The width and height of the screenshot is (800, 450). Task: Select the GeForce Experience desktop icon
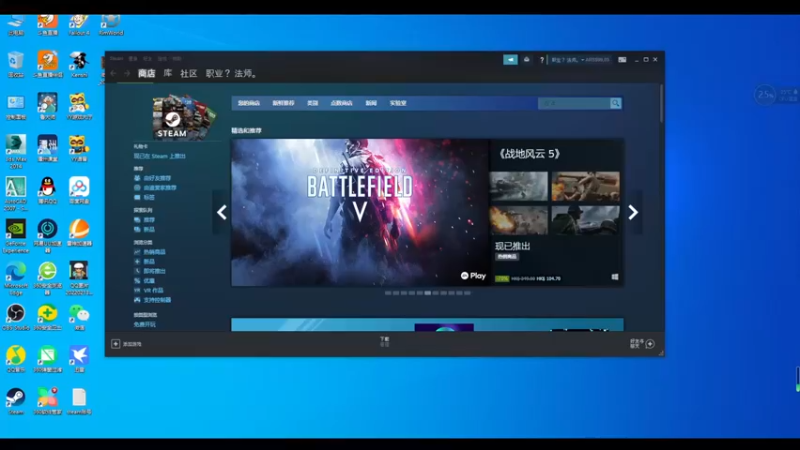(16, 236)
